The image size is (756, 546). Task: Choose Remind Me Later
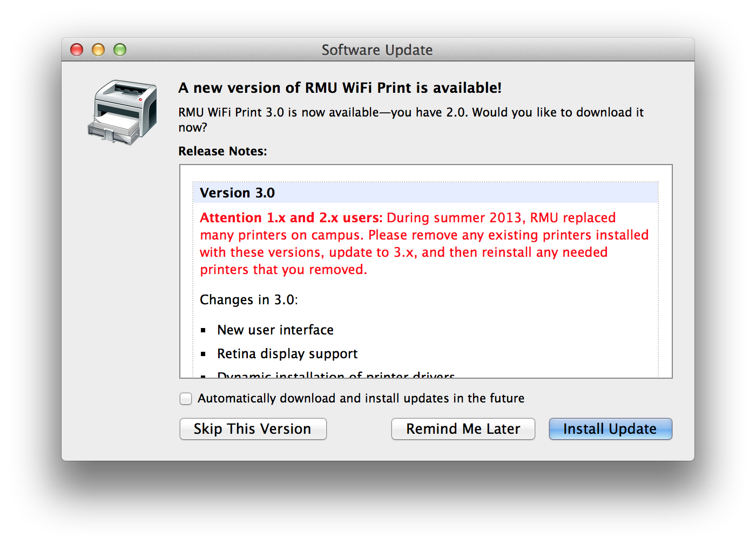pyautogui.click(x=463, y=429)
